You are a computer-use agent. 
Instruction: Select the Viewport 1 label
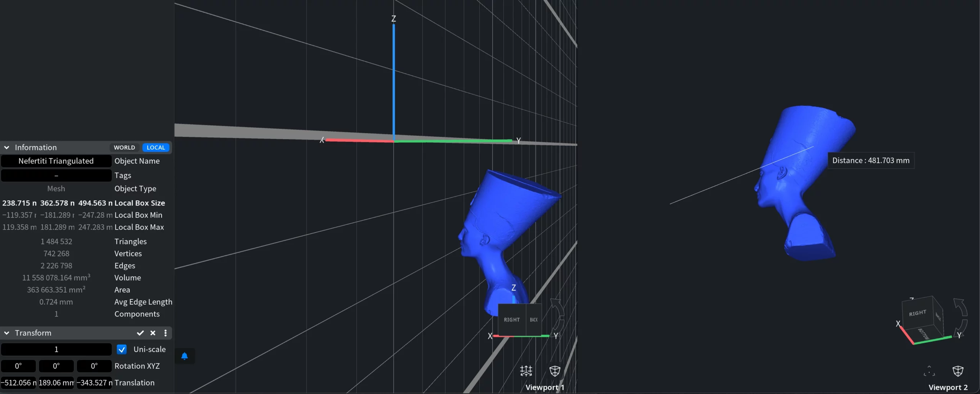click(x=544, y=387)
